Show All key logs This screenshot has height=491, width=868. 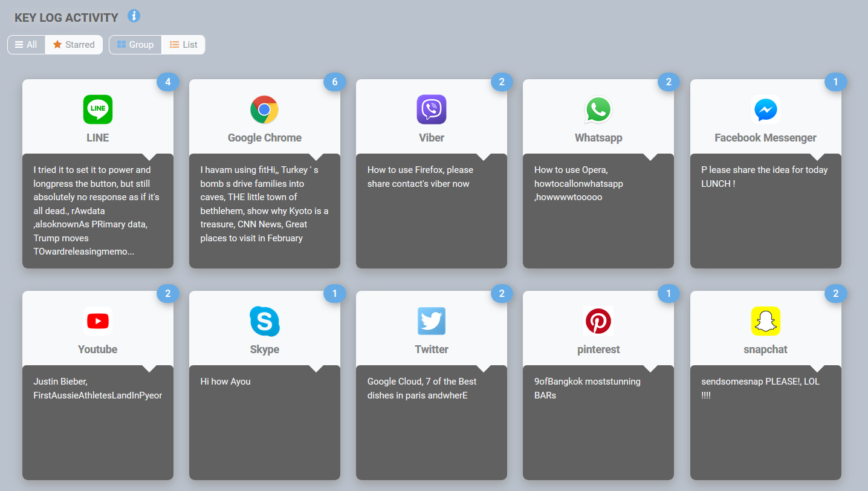tap(27, 45)
